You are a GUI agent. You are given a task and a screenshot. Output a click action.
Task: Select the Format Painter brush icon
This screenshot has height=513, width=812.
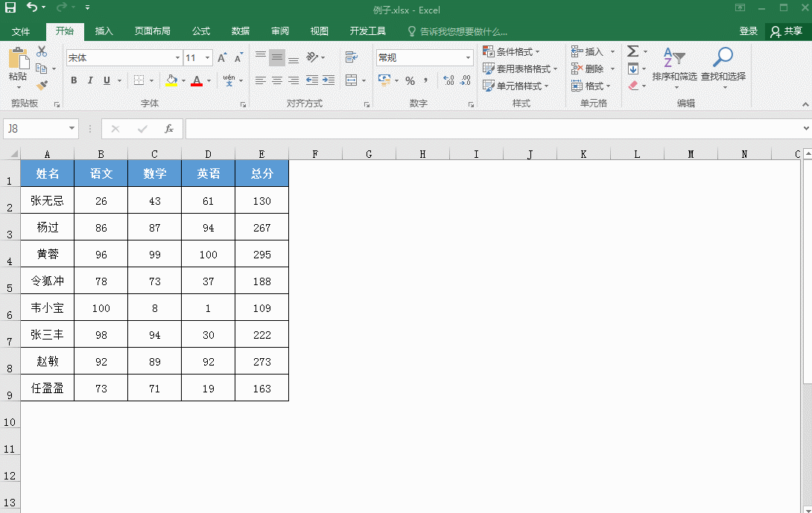coord(42,85)
